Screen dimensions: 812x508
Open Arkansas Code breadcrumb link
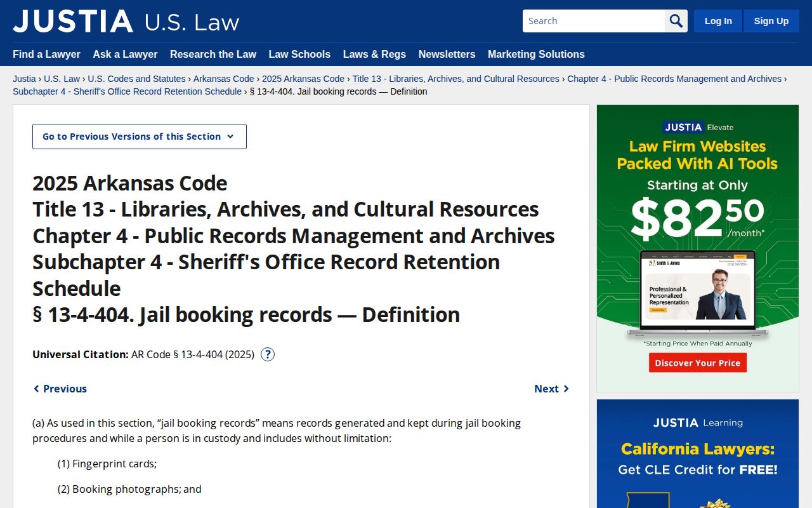pyautogui.click(x=223, y=79)
